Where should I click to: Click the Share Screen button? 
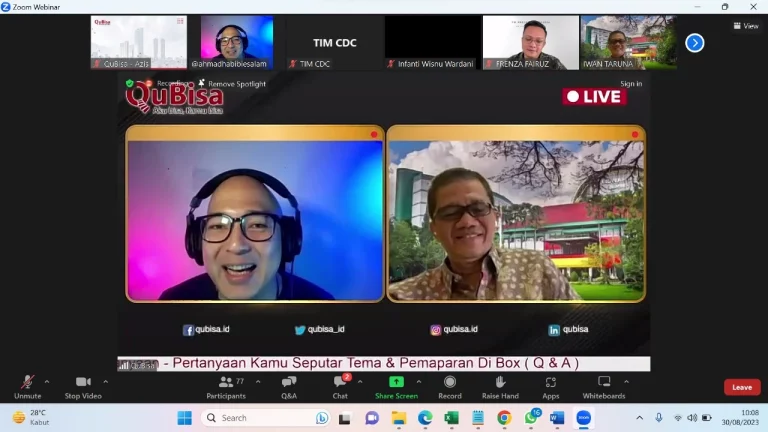pyautogui.click(x=396, y=387)
